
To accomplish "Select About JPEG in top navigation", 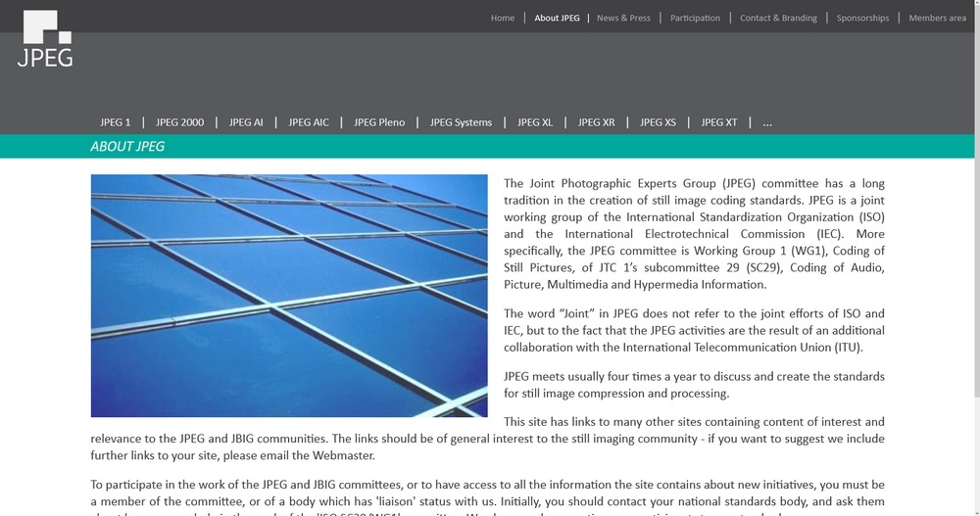I will coord(557,19).
